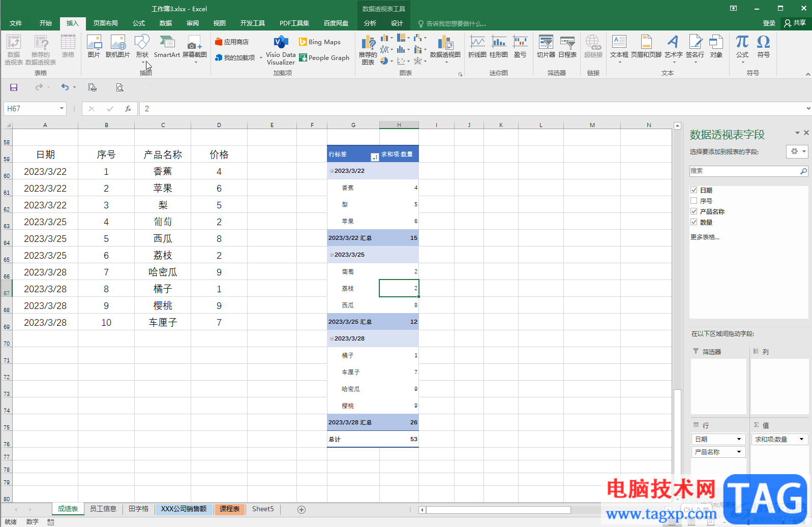Insert SmartArt graphic
Screen dimensions: 812x527
tap(167, 46)
